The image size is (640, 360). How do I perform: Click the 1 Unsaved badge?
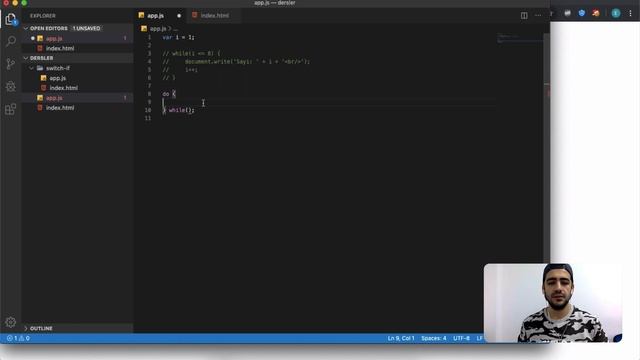click(87, 29)
